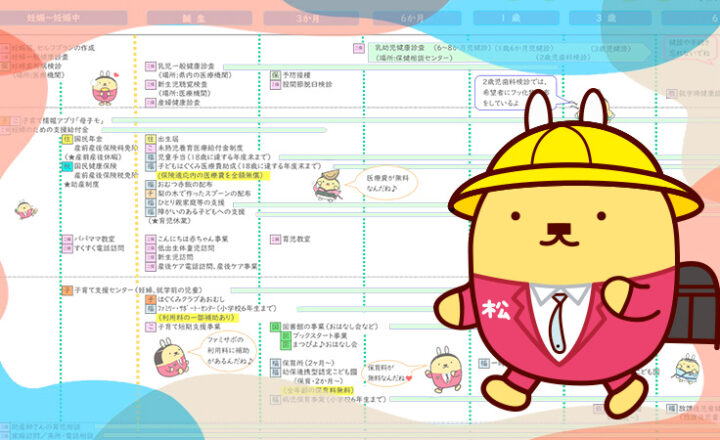Click the 産後ケア電話訪問、産後ケア事業 entry

(208, 266)
